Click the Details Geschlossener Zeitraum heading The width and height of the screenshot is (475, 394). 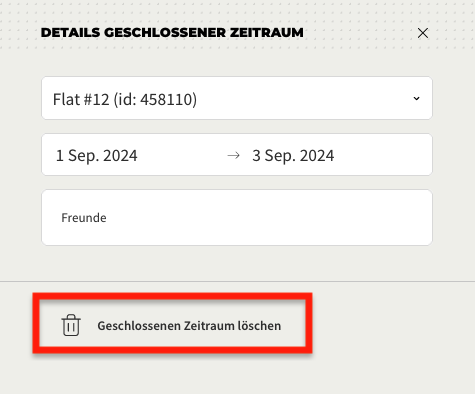coord(172,33)
